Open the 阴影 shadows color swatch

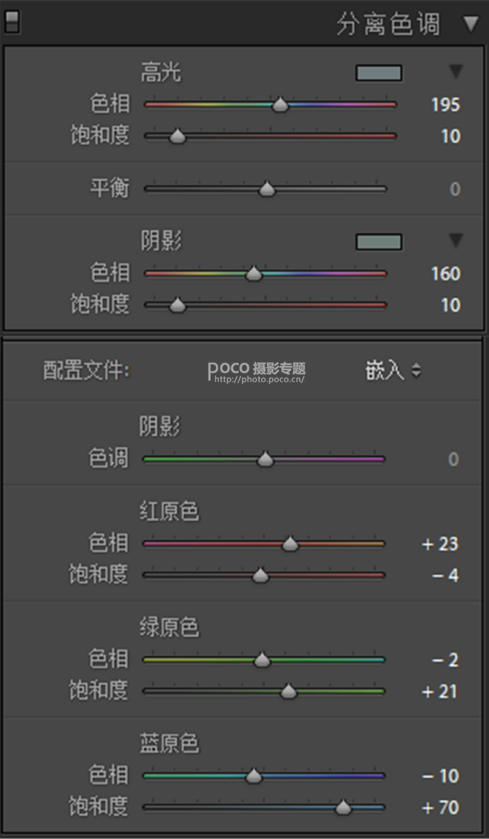pyautogui.click(x=379, y=242)
